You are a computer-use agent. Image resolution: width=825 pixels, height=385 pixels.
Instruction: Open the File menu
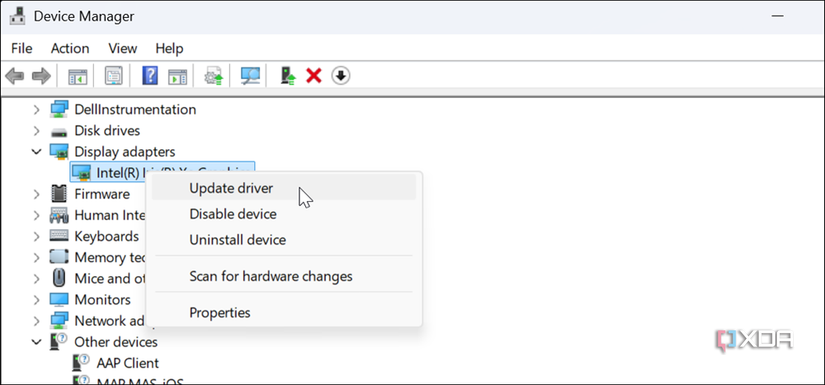(x=22, y=48)
